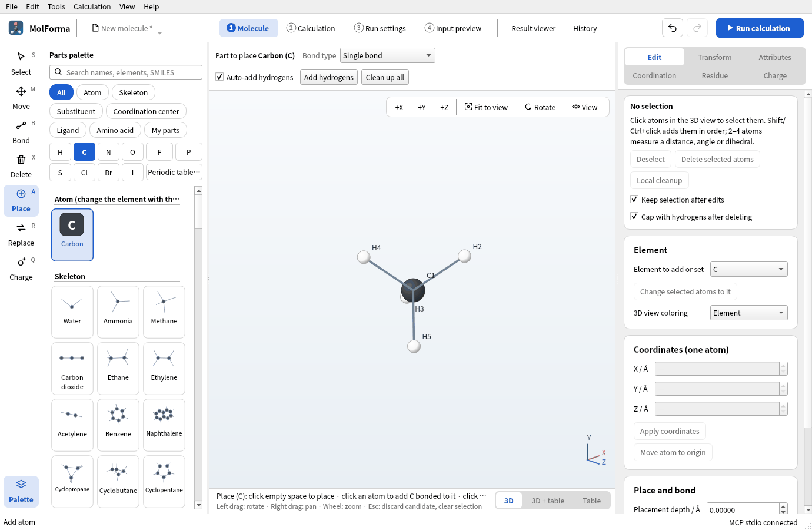This screenshot has width=812, height=530.
Task: Toggle Auto-add hydrogens checkbox
Action: pyautogui.click(x=219, y=77)
